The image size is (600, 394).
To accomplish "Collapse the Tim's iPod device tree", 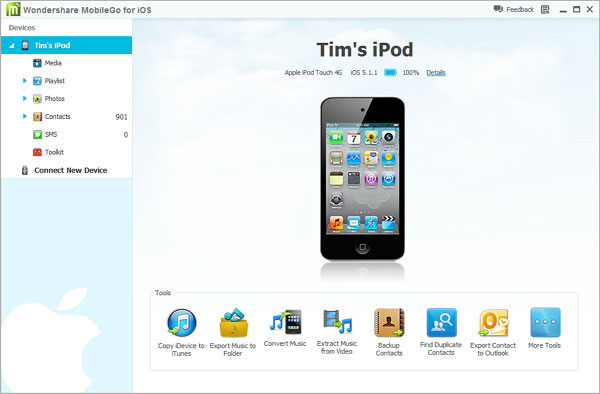I will [x=11, y=46].
